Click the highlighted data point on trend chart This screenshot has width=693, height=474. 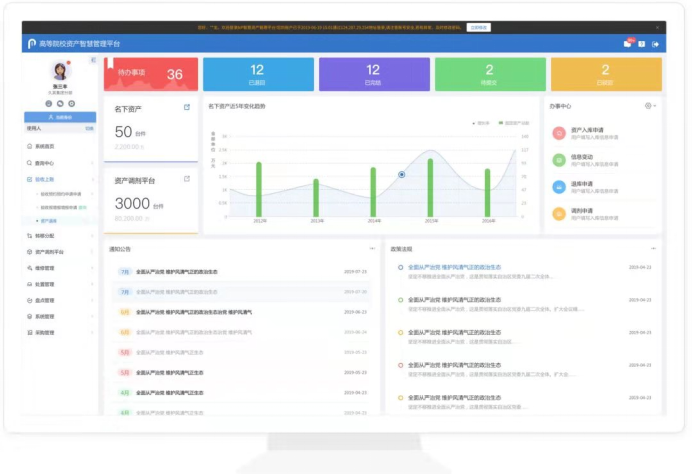402,174
